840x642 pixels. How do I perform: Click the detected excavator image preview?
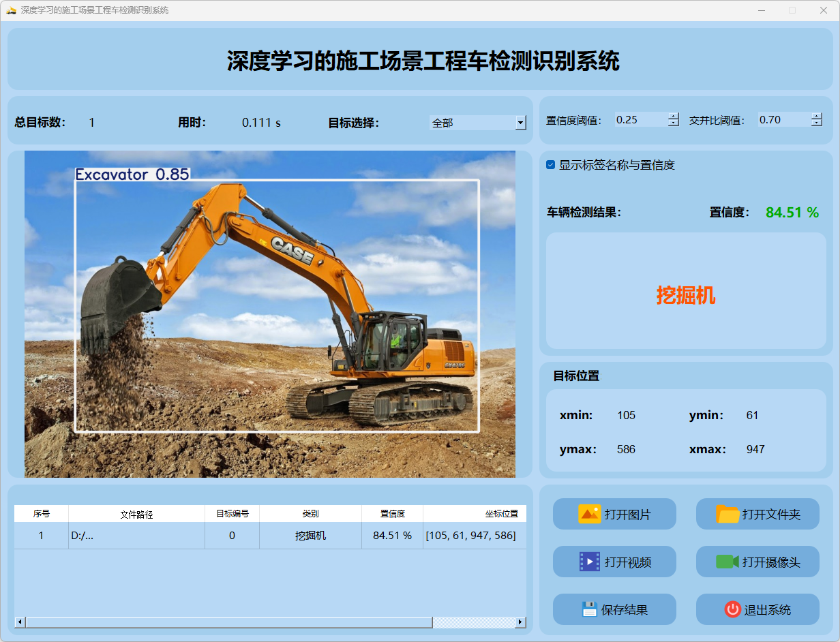pyautogui.click(x=270, y=314)
